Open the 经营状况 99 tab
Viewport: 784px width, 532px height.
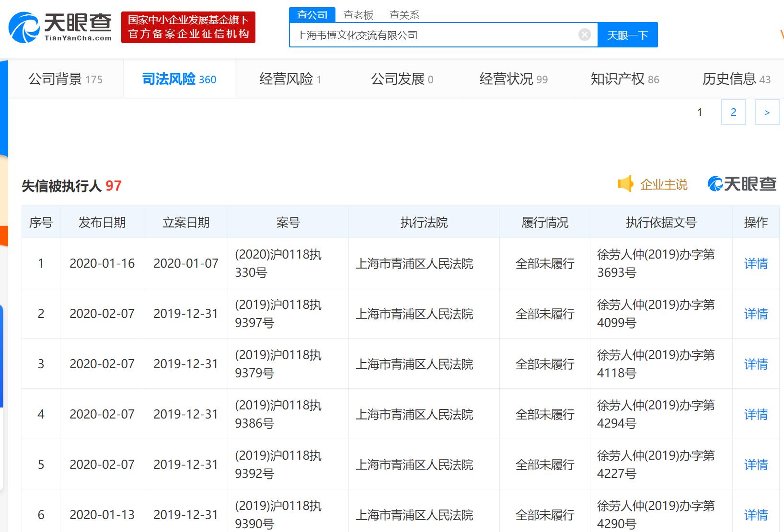point(514,79)
